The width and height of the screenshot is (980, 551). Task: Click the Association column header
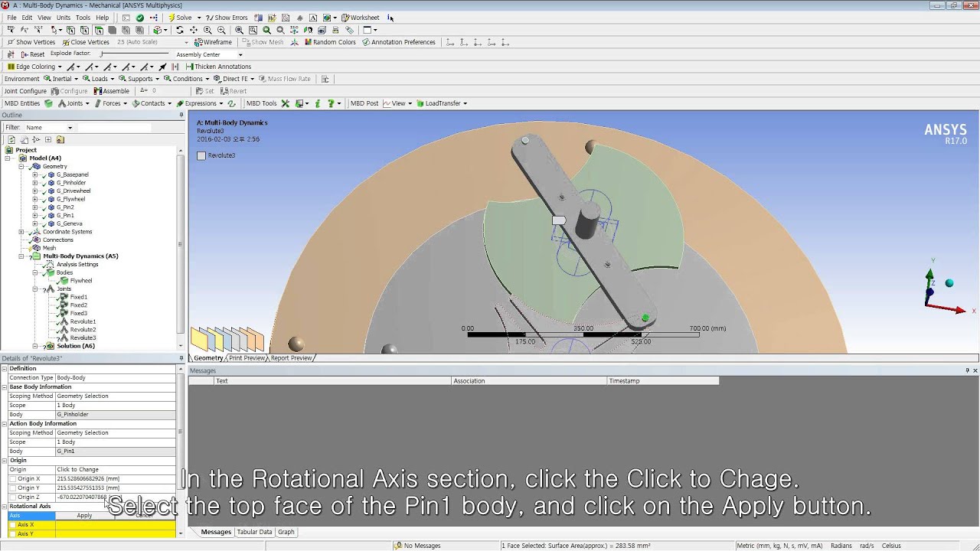click(x=529, y=381)
